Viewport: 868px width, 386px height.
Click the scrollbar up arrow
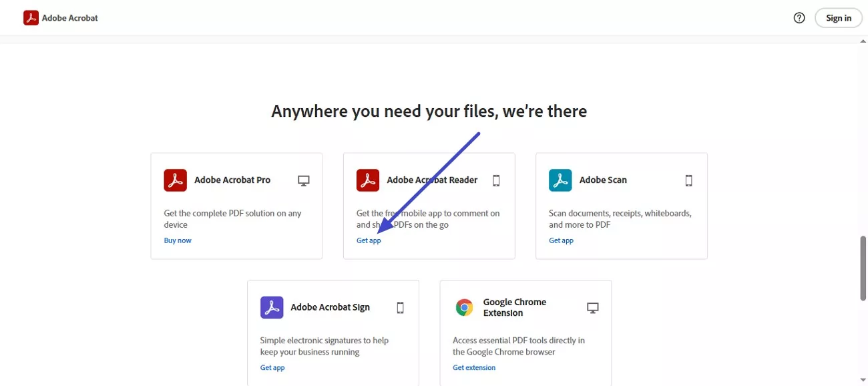pyautogui.click(x=863, y=41)
